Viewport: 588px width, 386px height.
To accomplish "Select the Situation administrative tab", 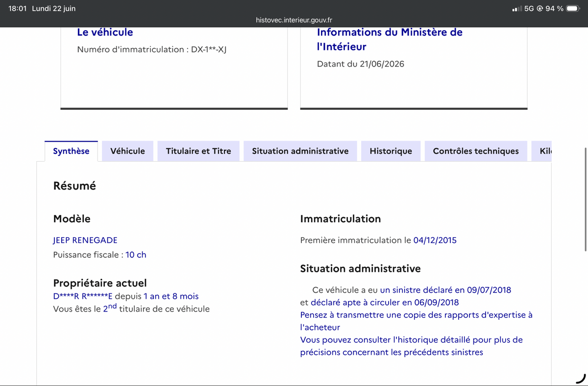I will 300,151.
